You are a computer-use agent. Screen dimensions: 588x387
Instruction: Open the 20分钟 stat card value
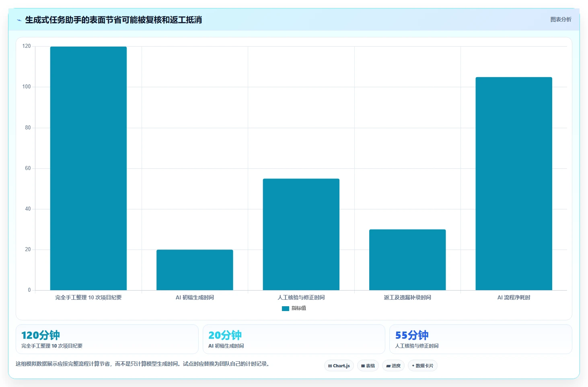click(x=225, y=335)
